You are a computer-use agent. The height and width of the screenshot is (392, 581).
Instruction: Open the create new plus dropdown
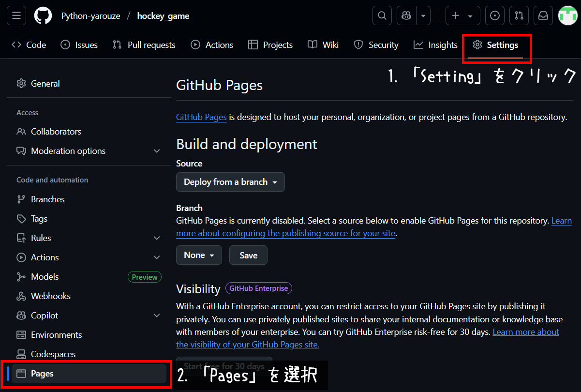(462, 16)
